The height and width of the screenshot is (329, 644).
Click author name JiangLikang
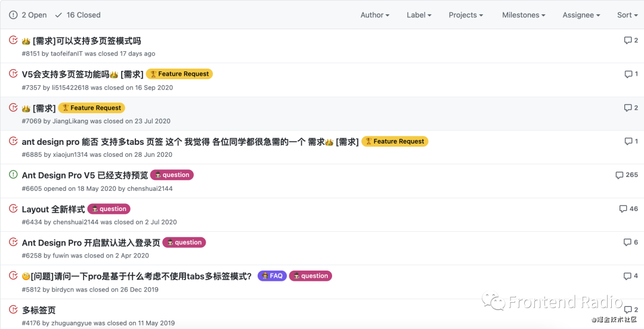tap(69, 121)
